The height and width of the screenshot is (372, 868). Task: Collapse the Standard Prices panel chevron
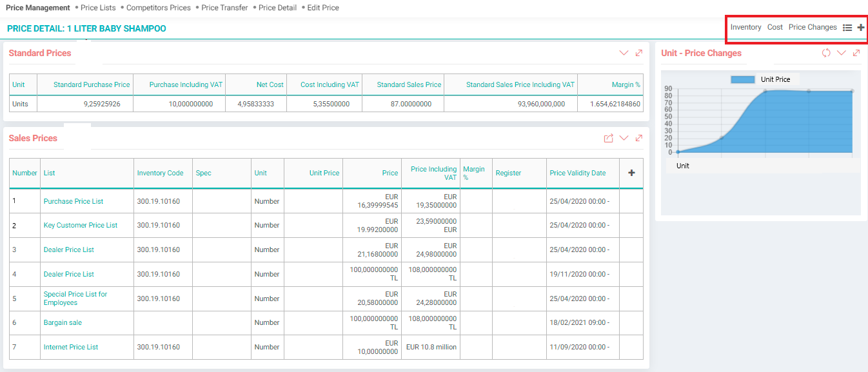point(624,53)
